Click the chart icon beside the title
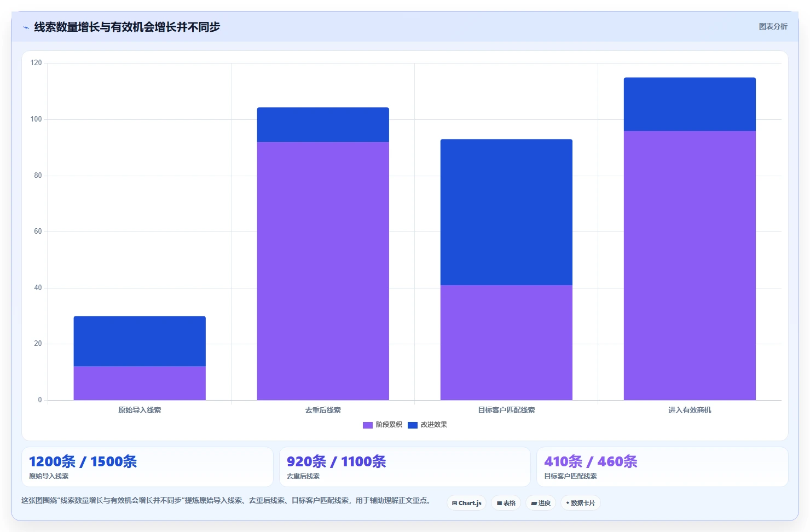Image resolution: width=810 pixels, height=532 pixels. pos(26,27)
